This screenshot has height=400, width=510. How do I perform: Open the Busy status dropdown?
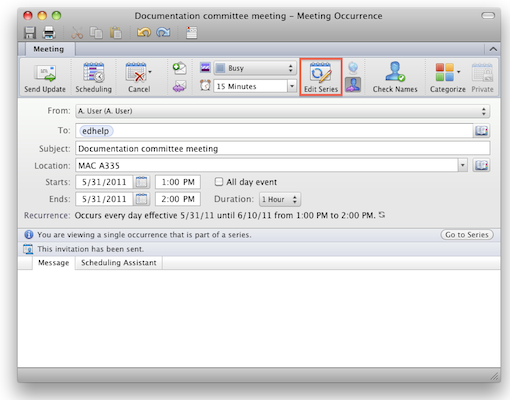tap(255, 68)
